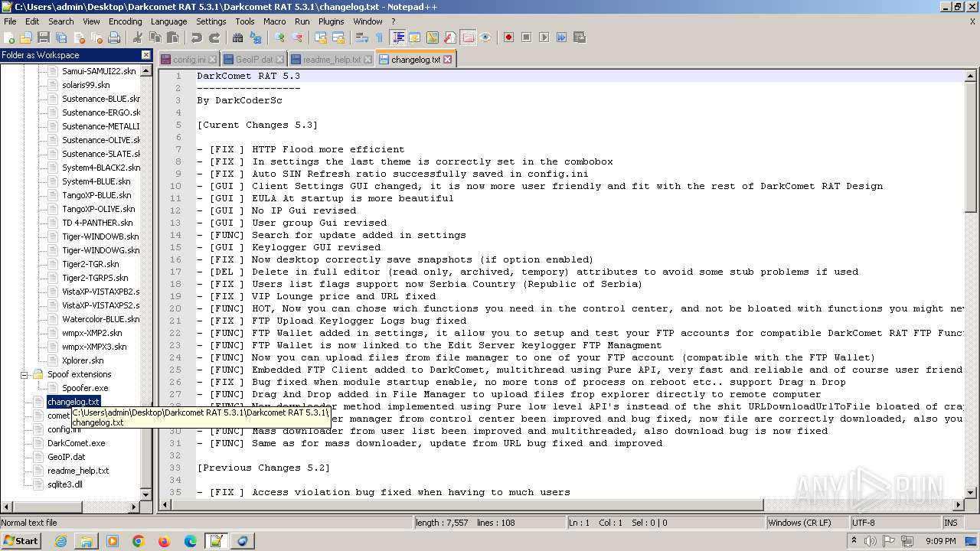Toggle Show All Characters pilcrow icon
Image resolution: width=980 pixels, height=551 pixels.
[x=380, y=37]
